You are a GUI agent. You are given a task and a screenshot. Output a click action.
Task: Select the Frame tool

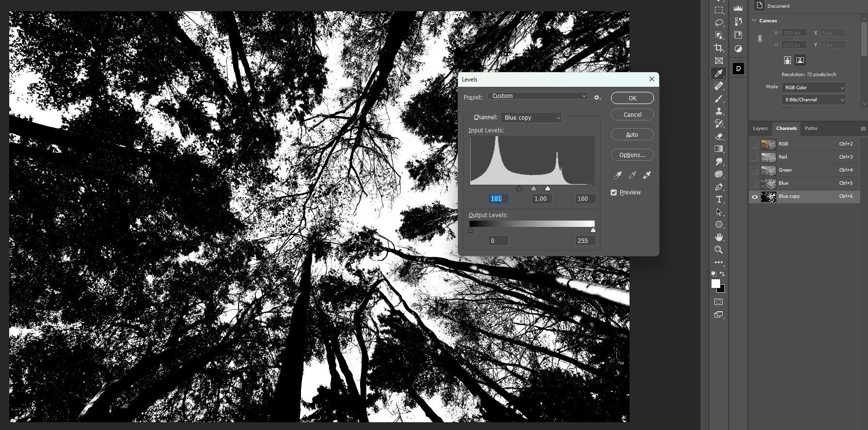(x=719, y=61)
